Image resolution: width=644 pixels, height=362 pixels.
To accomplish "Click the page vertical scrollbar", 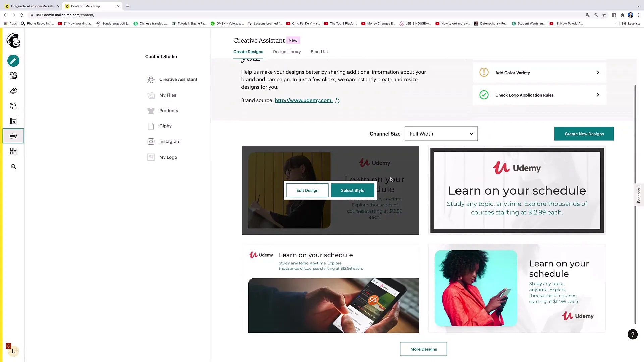I will [635, 204].
